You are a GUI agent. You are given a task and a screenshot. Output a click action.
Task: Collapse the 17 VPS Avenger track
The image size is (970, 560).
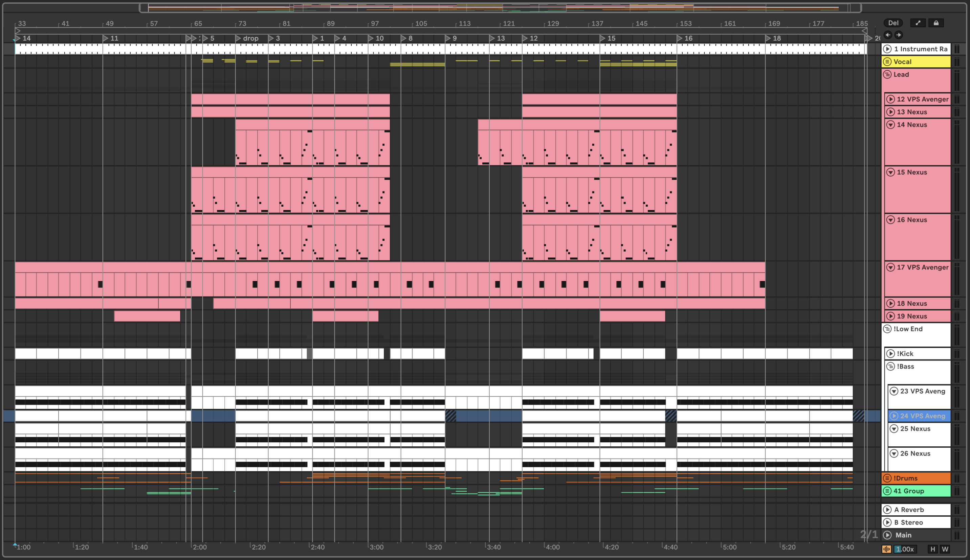point(890,267)
